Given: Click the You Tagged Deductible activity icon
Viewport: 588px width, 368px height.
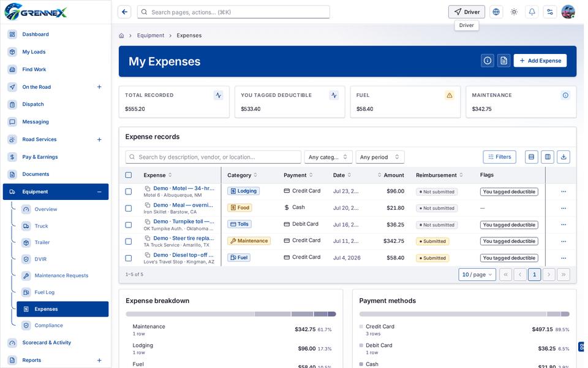Looking at the screenshot, I should pyautogui.click(x=334, y=96).
